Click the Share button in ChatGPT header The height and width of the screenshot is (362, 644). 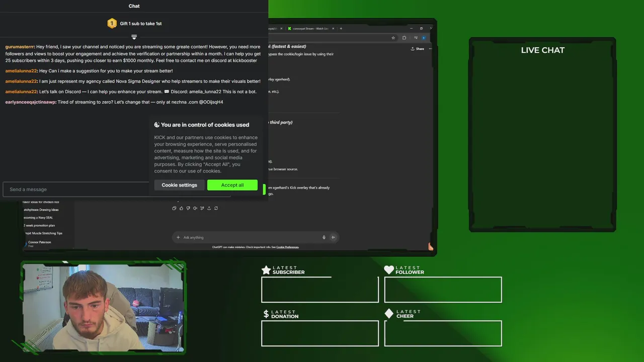418,49
